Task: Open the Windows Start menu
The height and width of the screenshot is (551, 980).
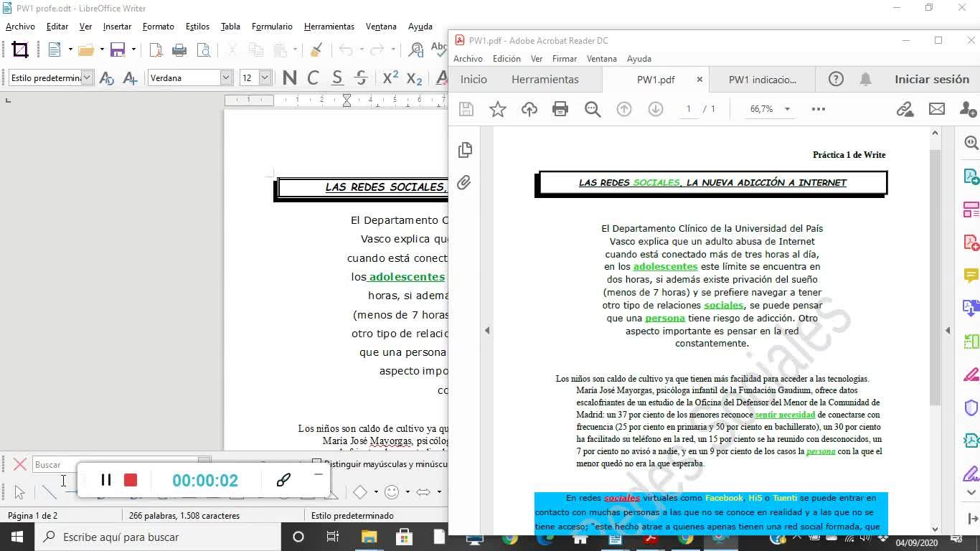Action: 16,537
